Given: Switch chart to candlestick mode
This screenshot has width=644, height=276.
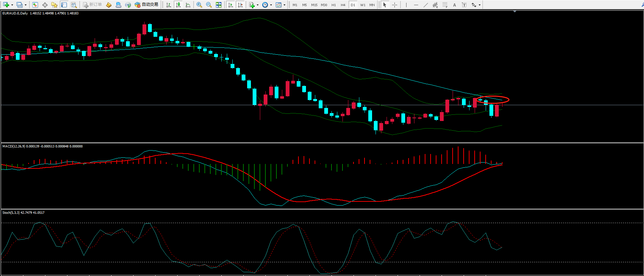Looking at the screenshot, I should click(178, 5).
